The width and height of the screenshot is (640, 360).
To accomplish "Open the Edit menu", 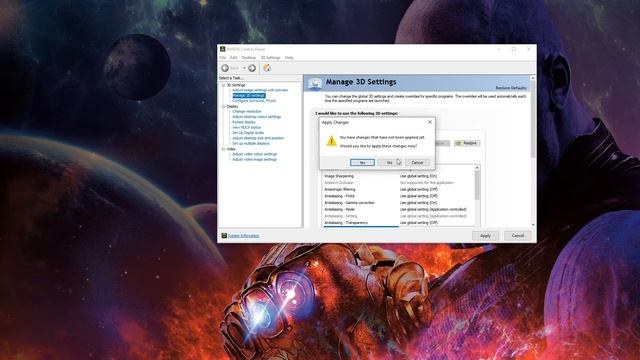I will coord(233,58).
